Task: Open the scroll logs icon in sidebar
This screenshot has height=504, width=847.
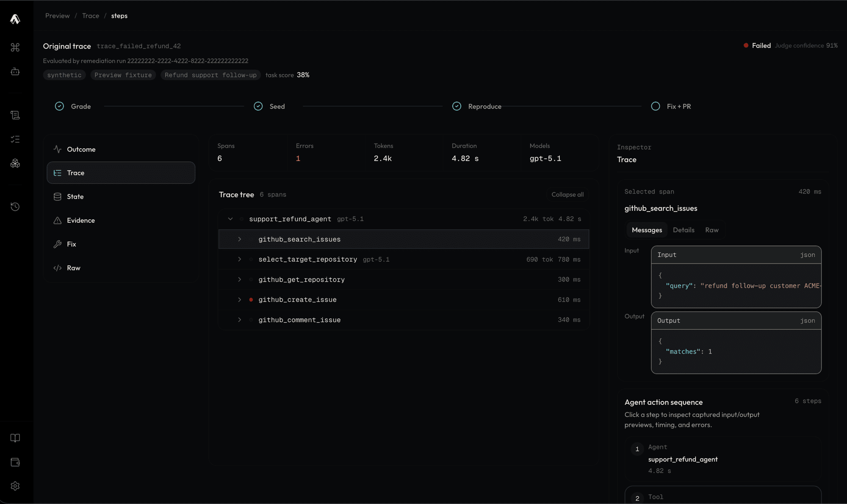Action: click(15, 115)
